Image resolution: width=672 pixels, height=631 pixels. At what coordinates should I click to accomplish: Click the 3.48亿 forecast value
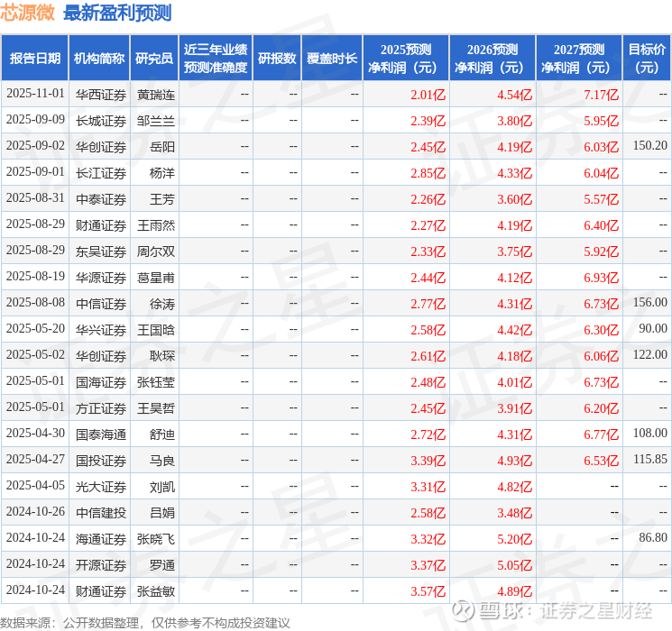(514, 513)
